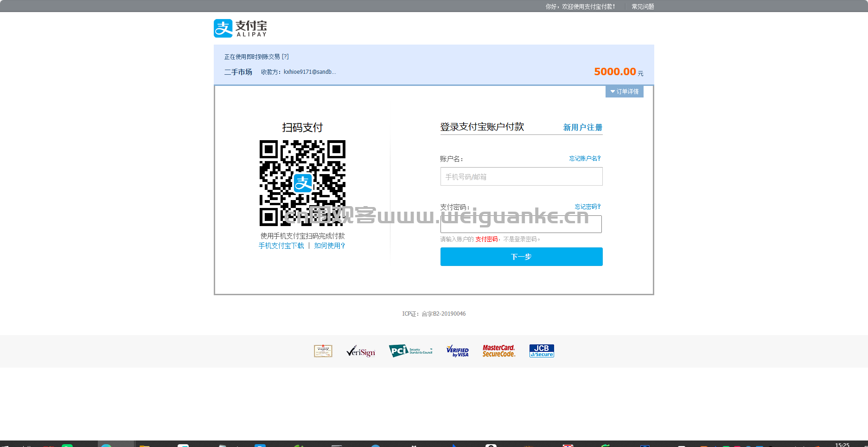
Task: Click the 5000.00 元 amount
Action: coord(619,71)
